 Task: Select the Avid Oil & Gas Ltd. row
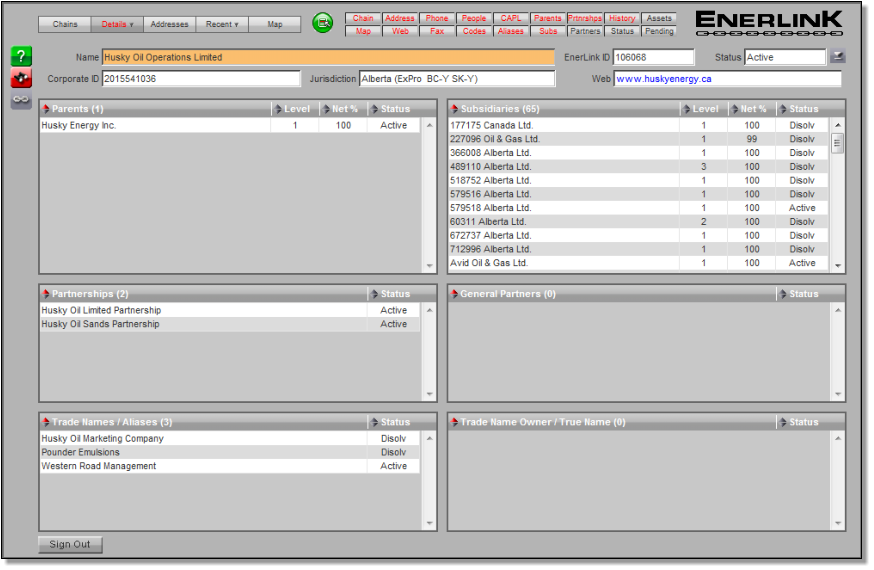point(638,263)
